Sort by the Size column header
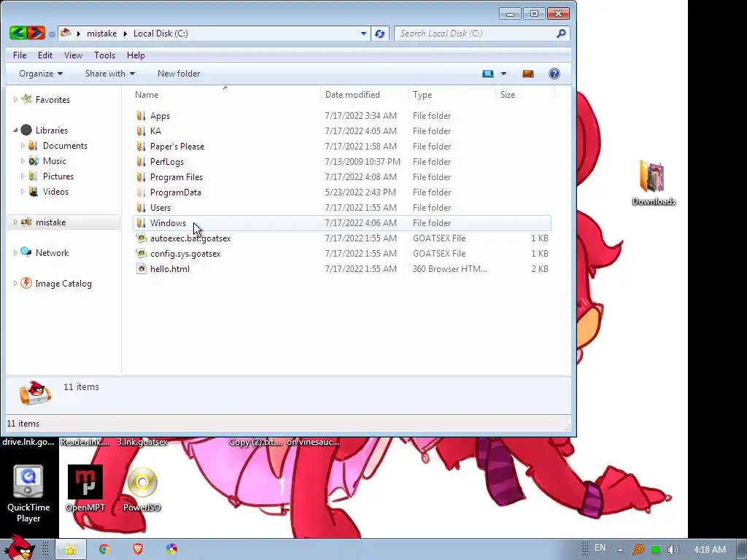Image resolution: width=747 pixels, height=560 pixels. (525, 95)
